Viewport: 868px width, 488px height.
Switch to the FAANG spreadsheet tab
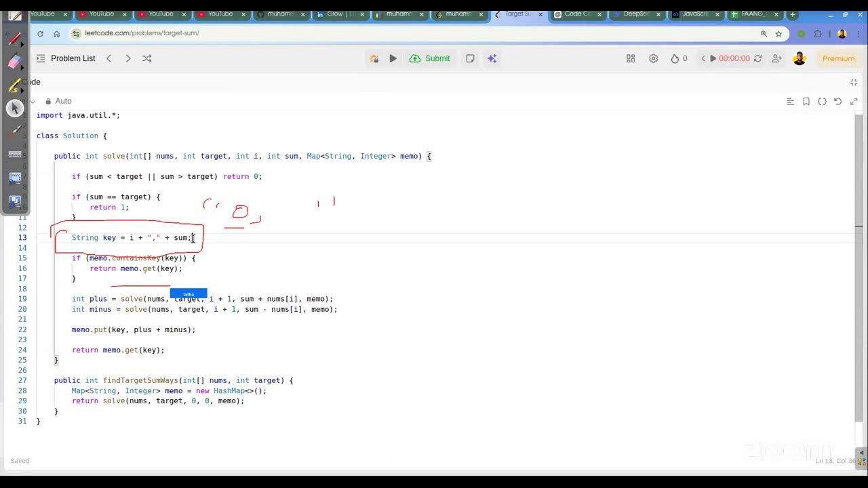click(754, 14)
